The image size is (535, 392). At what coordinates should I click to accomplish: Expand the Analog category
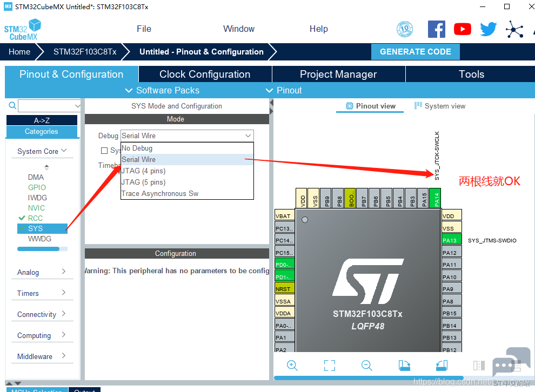42,272
